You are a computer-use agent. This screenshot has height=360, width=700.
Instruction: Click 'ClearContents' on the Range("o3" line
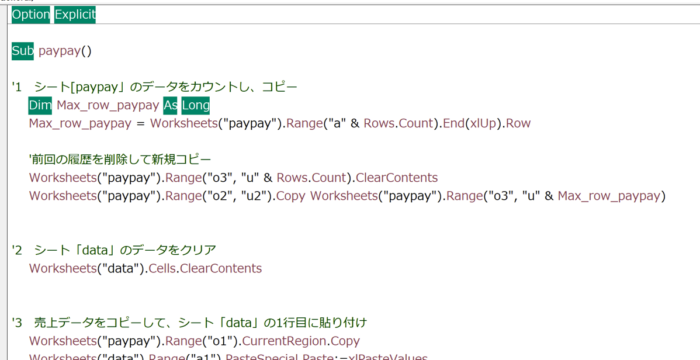tap(396, 178)
